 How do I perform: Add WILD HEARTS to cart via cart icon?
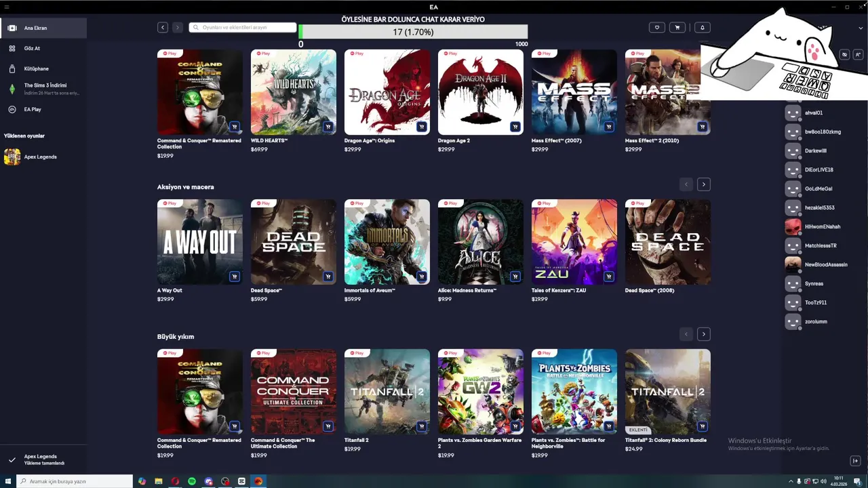(328, 127)
